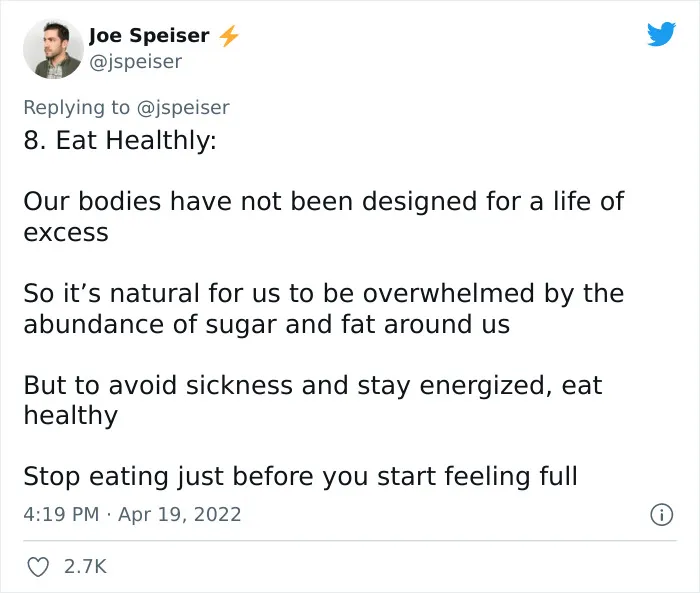This screenshot has height=593, width=700.
Task: Click the 'So it's natural for us' line
Action: tap(324, 293)
